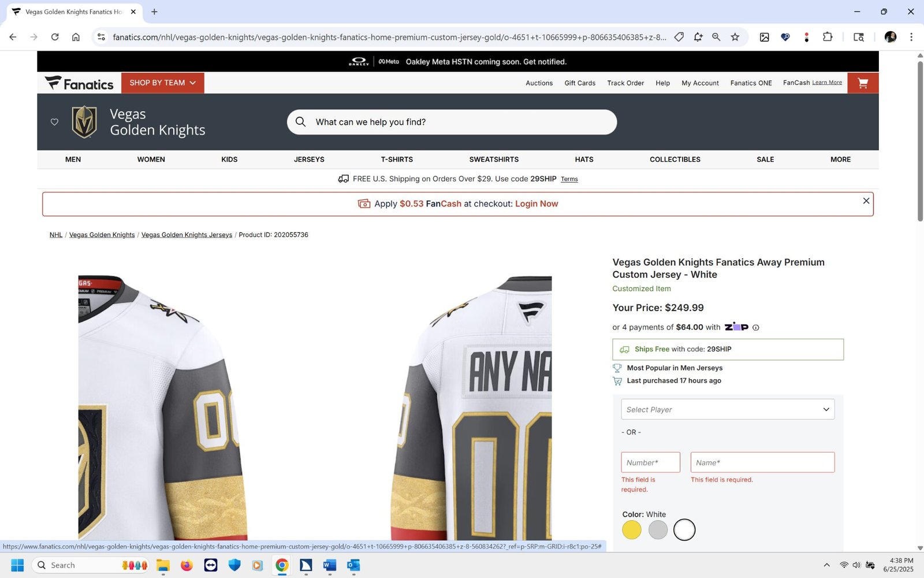This screenshot has width=924, height=578.
Task: Click the search magnifier in the search bar
Action: pos(300,122)
